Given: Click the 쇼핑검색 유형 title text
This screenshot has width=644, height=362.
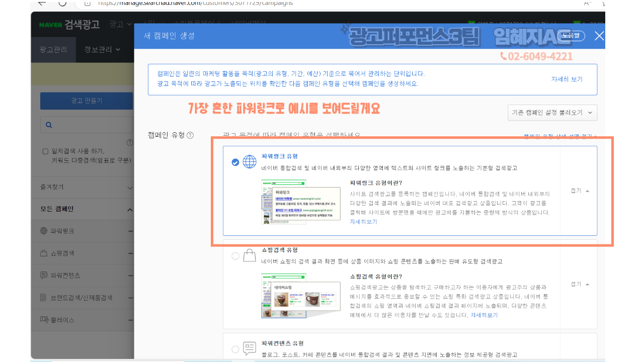Looking at the screenshot, I should (x=280, y=250).
